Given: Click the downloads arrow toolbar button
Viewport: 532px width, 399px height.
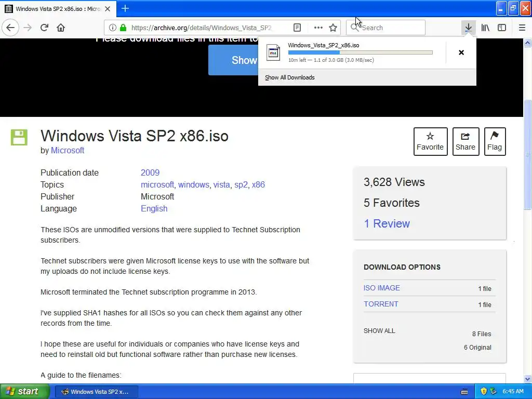Looking at the screenshot, I should 468,28.
